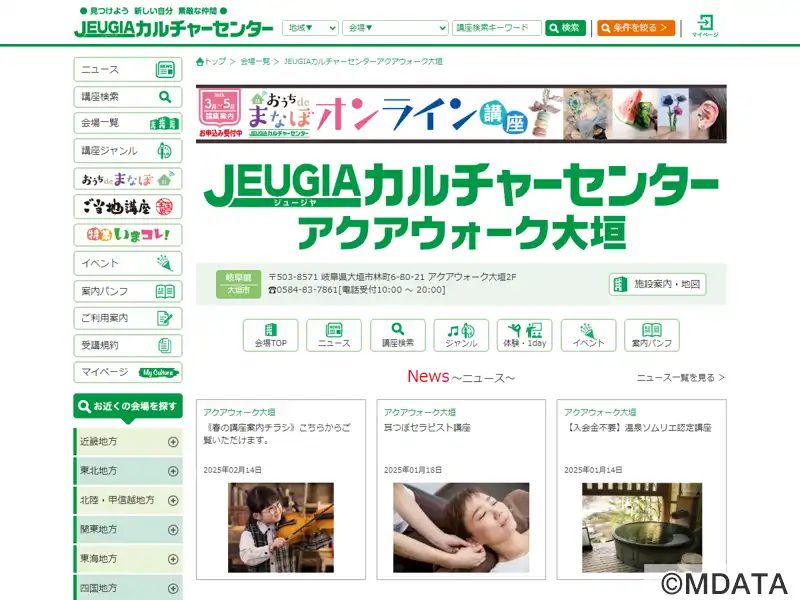Click the ニュース icon button under address
The height and width of the screenshot is (600, 800).
(x=334, y=335)
